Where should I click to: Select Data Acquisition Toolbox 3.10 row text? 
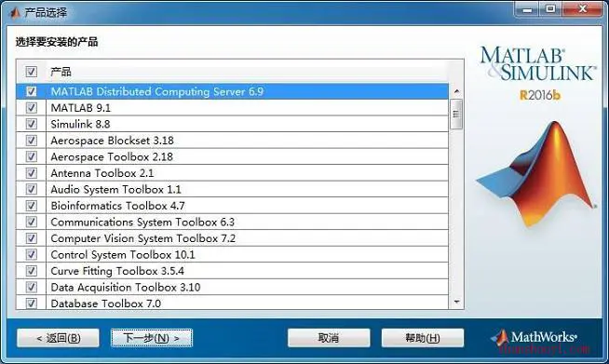pos(126,287)
